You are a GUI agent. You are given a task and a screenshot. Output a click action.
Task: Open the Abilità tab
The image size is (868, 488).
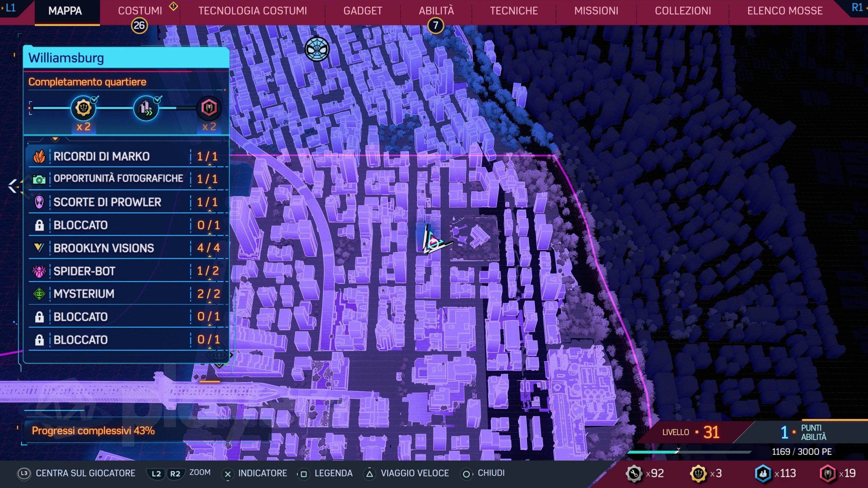click(x=436, y=11)
